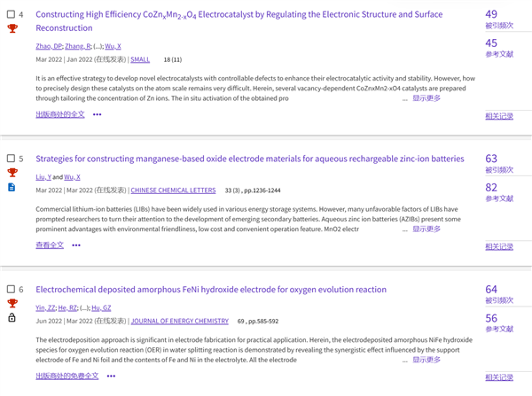532x396 pixels.
Task: Open three-dot more options for record 6
Action: 111,376
